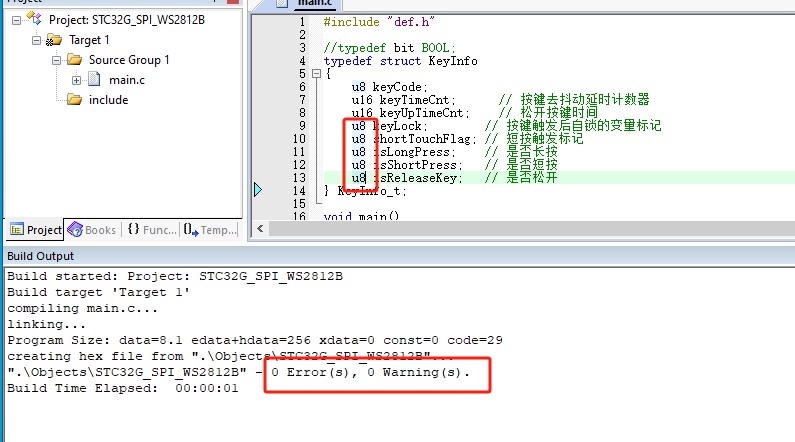Image resolution: width=795 pixels, height=442 pixels.
Task: Click 'isReleaseKey' on line 13
Action: (x=415, y=178)
